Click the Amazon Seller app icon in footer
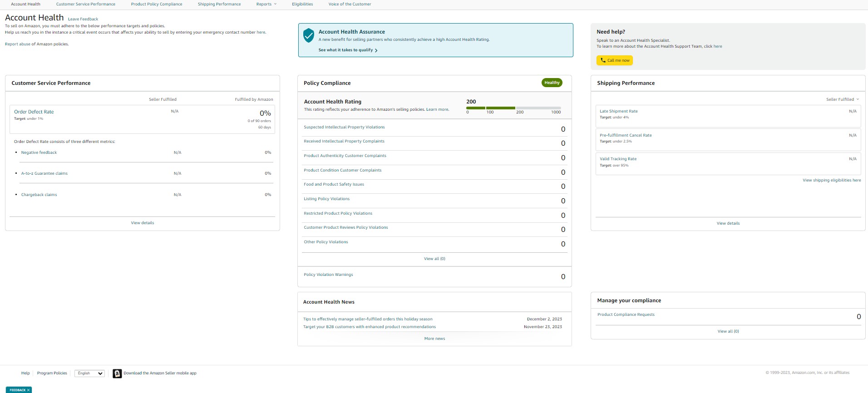868x393 pixels. pos(117,373)
